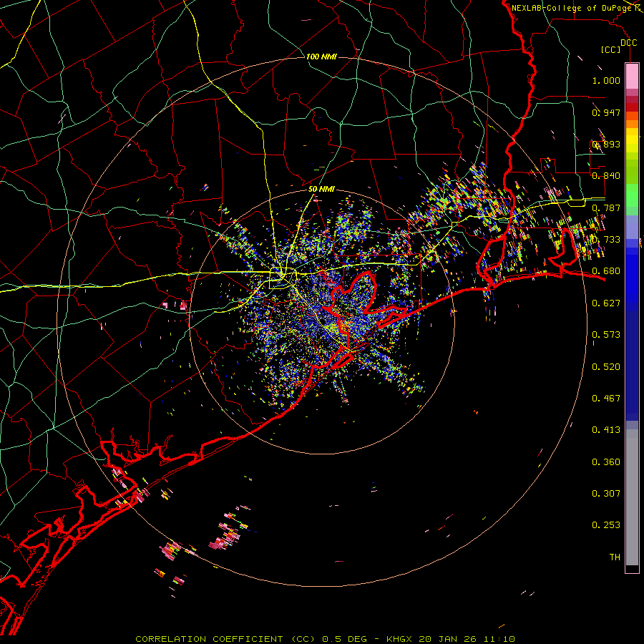Select the 0.680 scale label

(606, 271)
